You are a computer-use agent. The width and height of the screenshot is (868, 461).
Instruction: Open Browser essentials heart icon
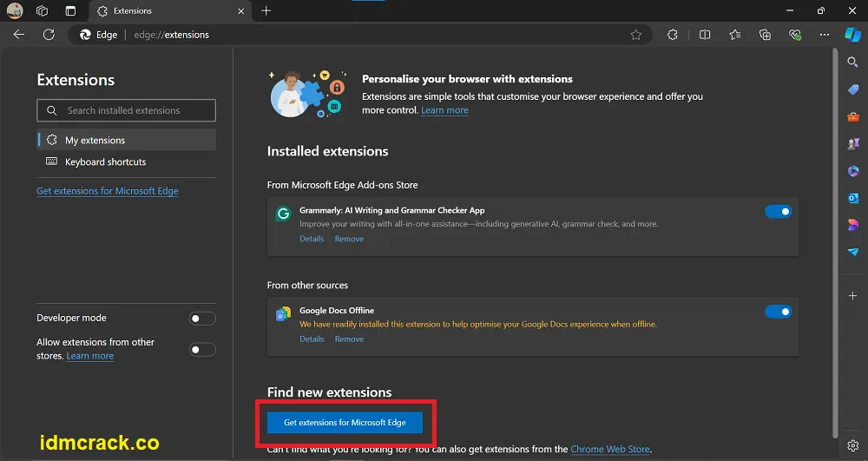point(795,35)
